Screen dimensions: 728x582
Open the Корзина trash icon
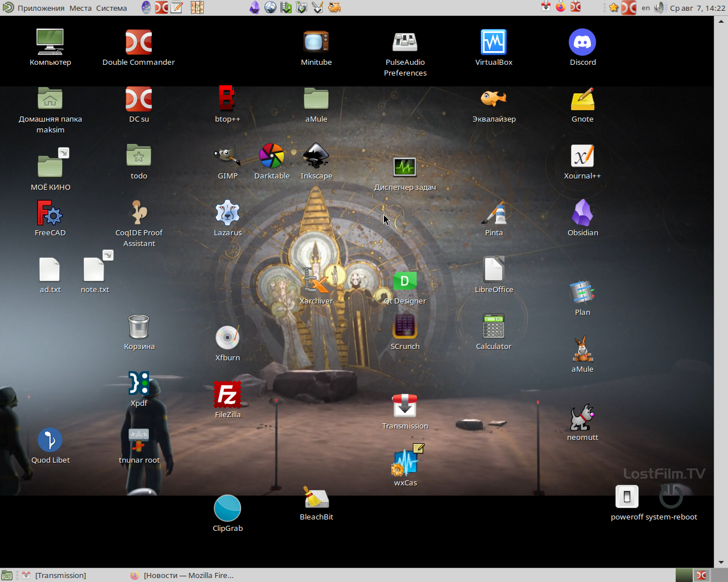click(139, 327)
